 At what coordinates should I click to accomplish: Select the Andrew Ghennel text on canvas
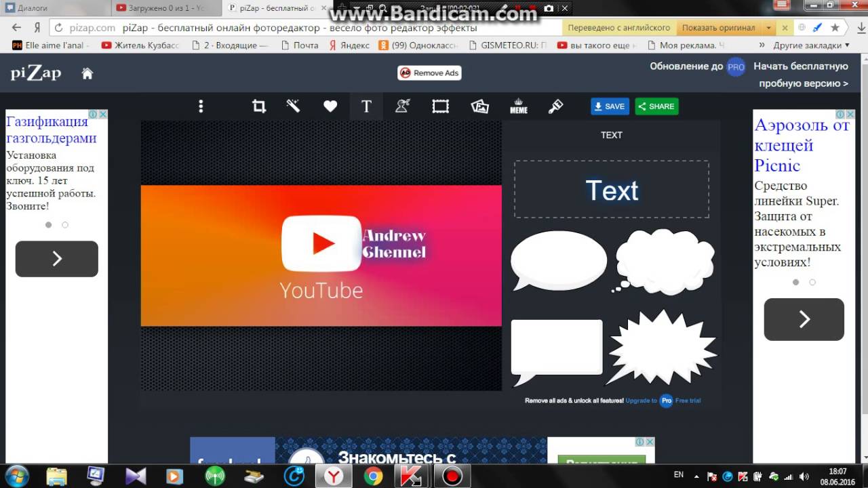(394, 244)
